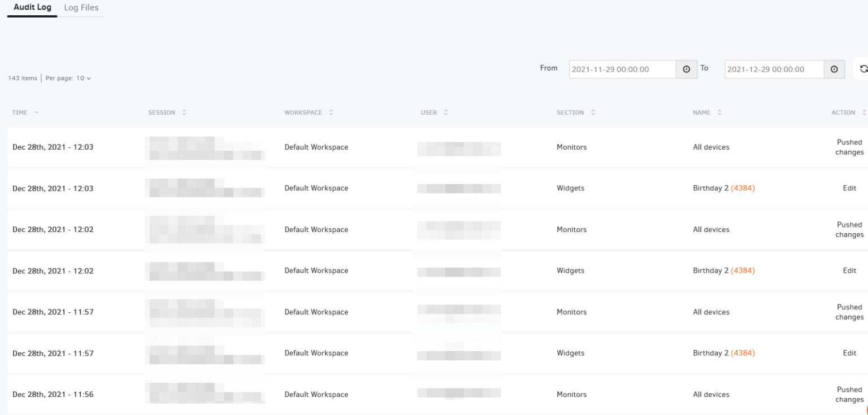Click the ACTION column sort icon

[863, 113]
